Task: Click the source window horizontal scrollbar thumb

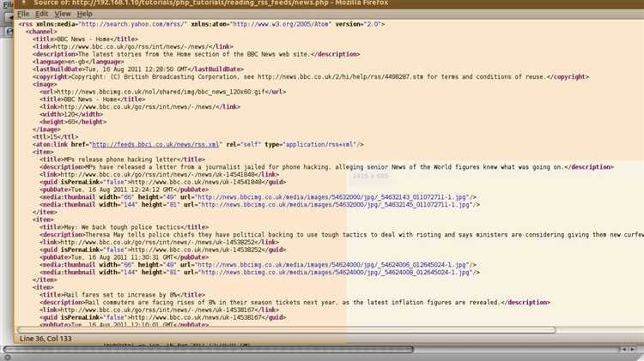Action: pyautogui.click(x=287, y=330)
